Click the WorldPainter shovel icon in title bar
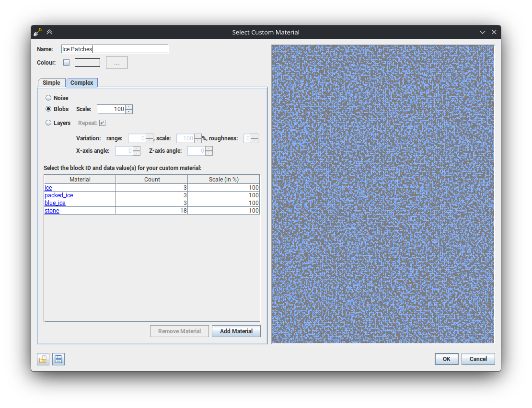This screenshot has height=408, width=532. 38,32
